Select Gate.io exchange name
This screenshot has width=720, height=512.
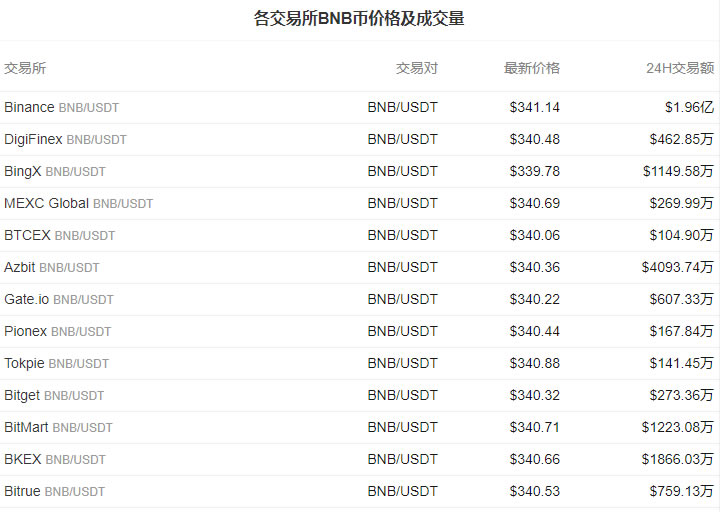coord(26,299)
